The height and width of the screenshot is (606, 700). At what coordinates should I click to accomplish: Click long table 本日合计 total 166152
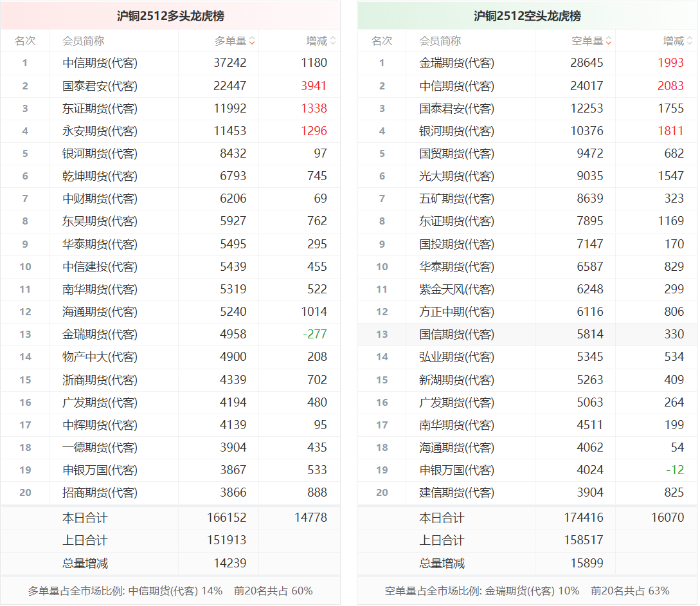click(x=226, y=517)
